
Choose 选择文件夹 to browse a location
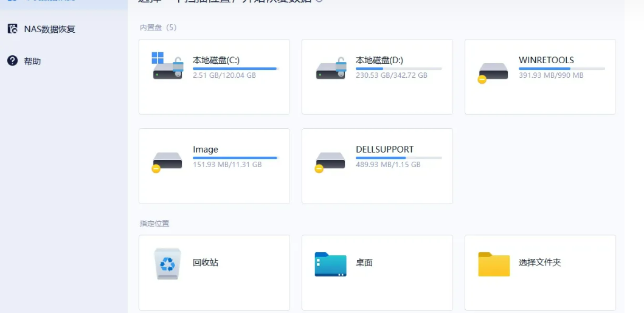coord(539,263)
